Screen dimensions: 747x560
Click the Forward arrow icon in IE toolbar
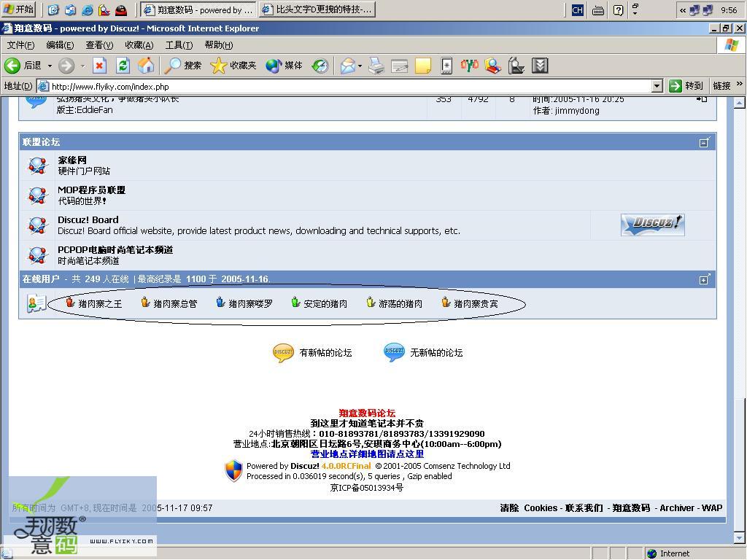[66, 65]
